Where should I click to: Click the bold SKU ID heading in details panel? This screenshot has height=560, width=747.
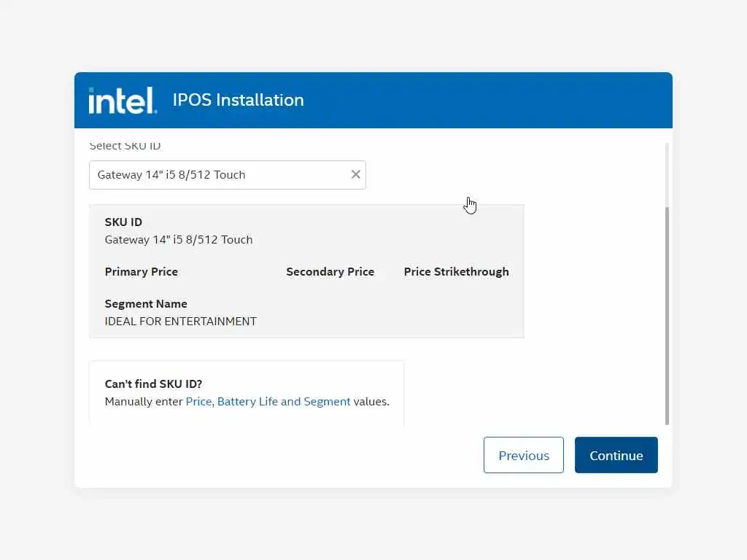click(x=123, y=222)
